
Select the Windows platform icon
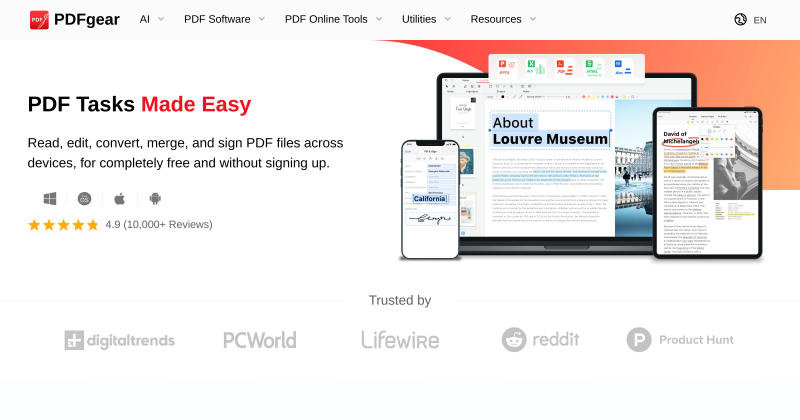coord(50,199)
